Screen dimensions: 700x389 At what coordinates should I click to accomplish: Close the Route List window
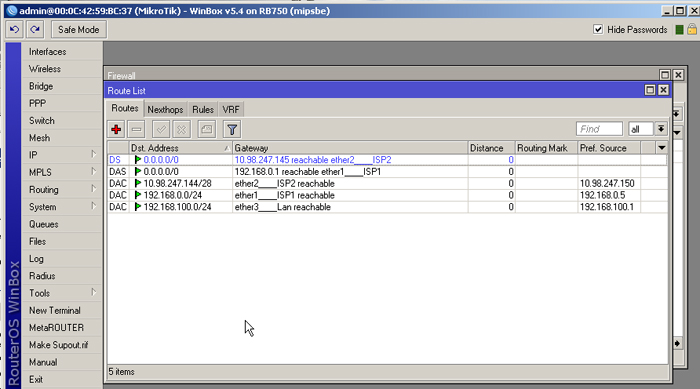pyautogui.click(x=663, y=90)
